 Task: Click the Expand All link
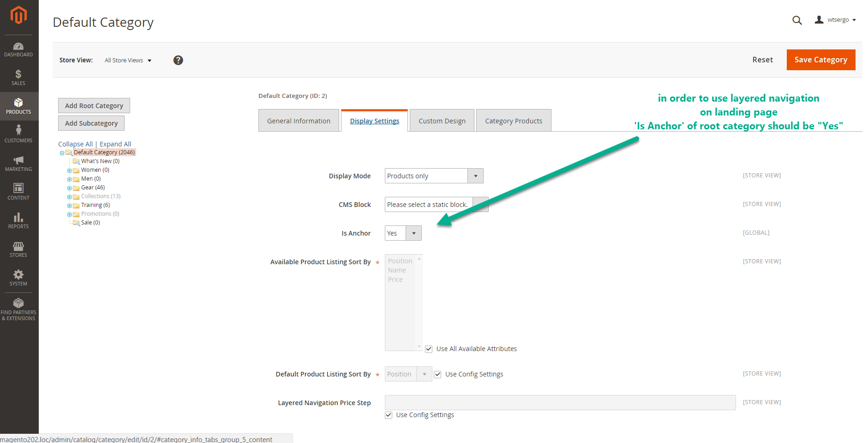pos(115,144)
